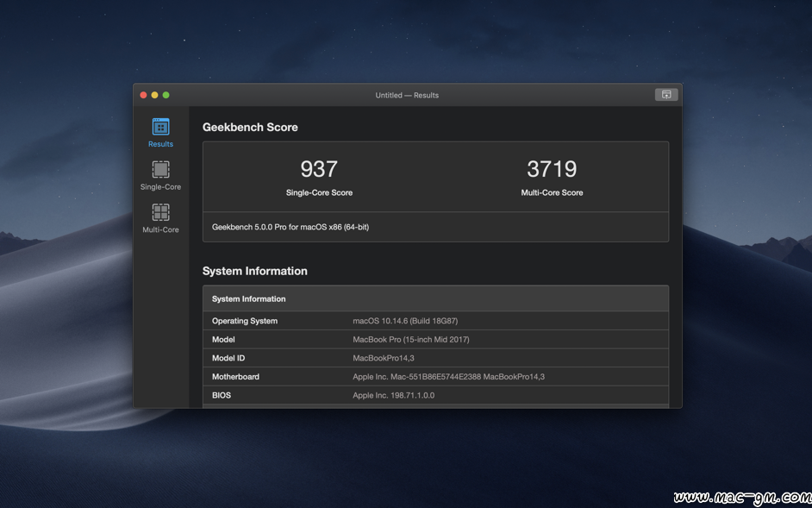The image size is (812, 508).
Task: Close the Geekbench results window
Action: point(143,95)
